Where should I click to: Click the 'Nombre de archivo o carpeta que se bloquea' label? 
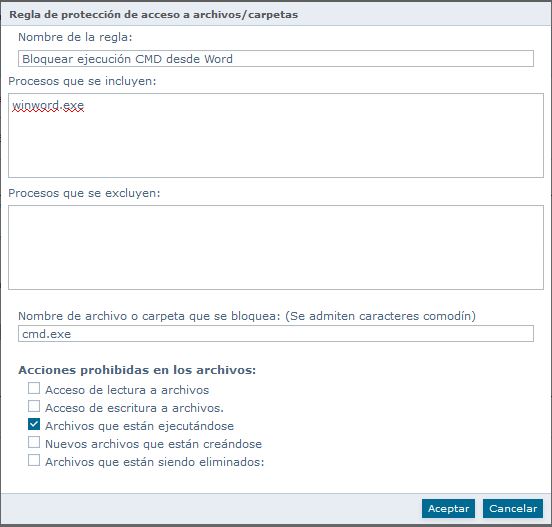point(247,316)
